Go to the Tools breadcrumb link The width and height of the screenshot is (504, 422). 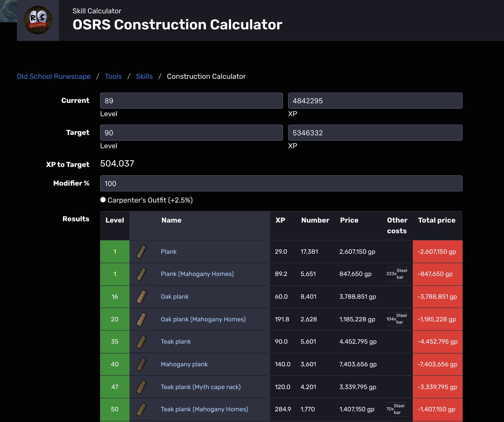(113, 76)
